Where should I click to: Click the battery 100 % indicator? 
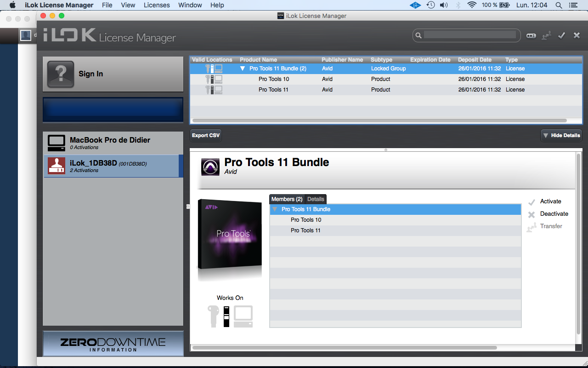coord(496,5)
